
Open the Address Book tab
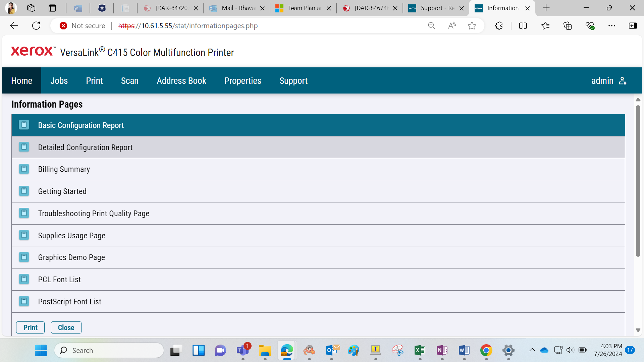(x=181, y=81)
